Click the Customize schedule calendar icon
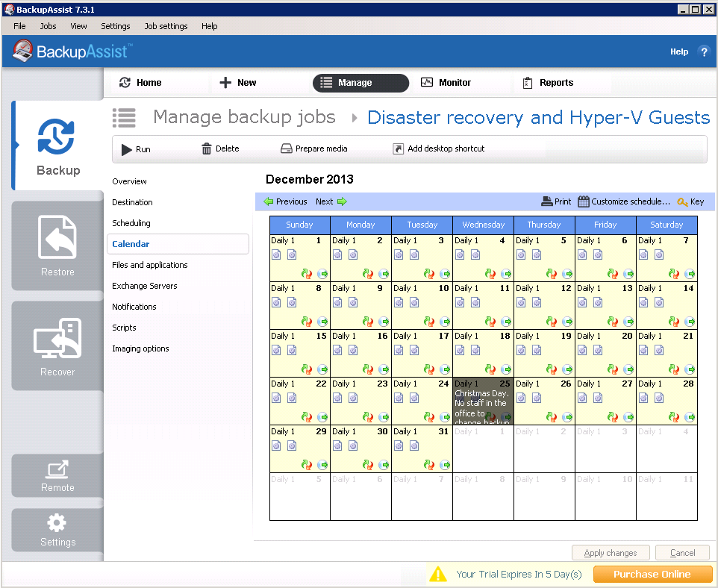This screenshot has height=588, width=718. click(584, 201)
